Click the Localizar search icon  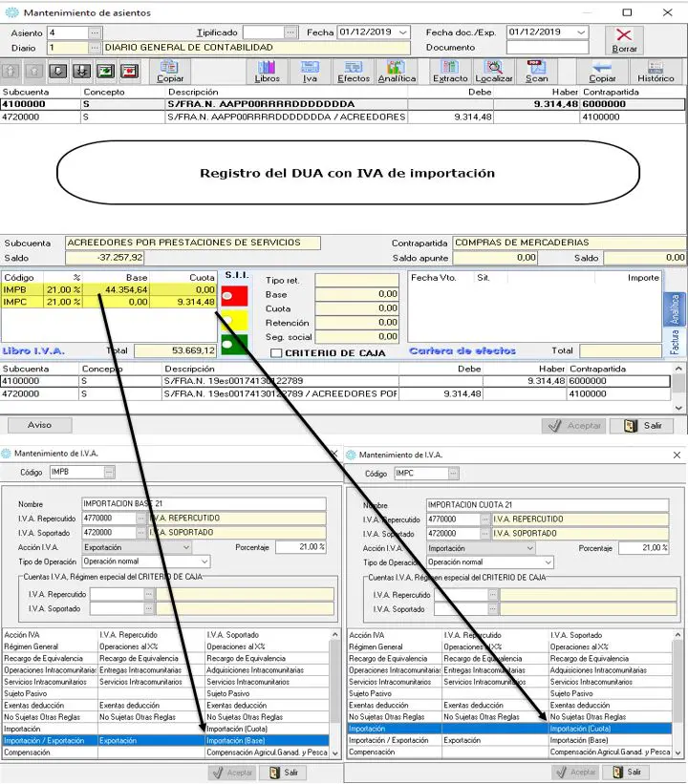pyautogui.click(x=495, y=72)
